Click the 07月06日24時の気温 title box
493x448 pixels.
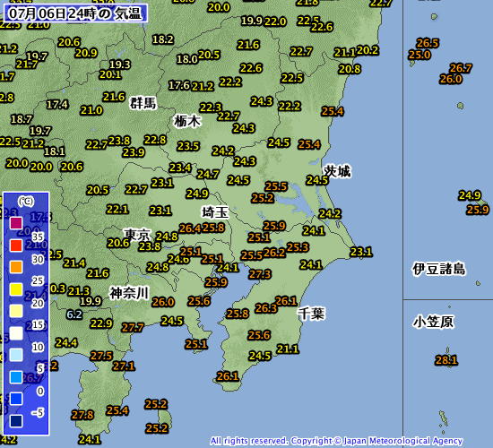point(75,13)
